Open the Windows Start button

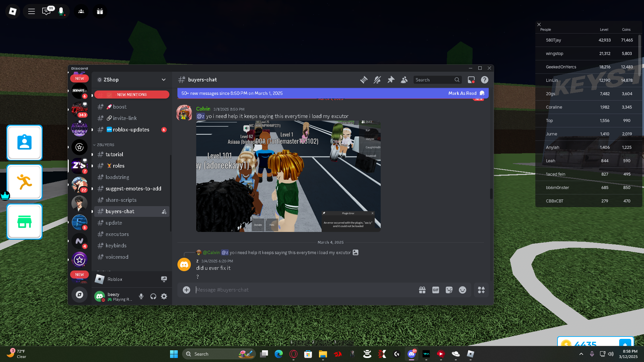coord(174,354)
